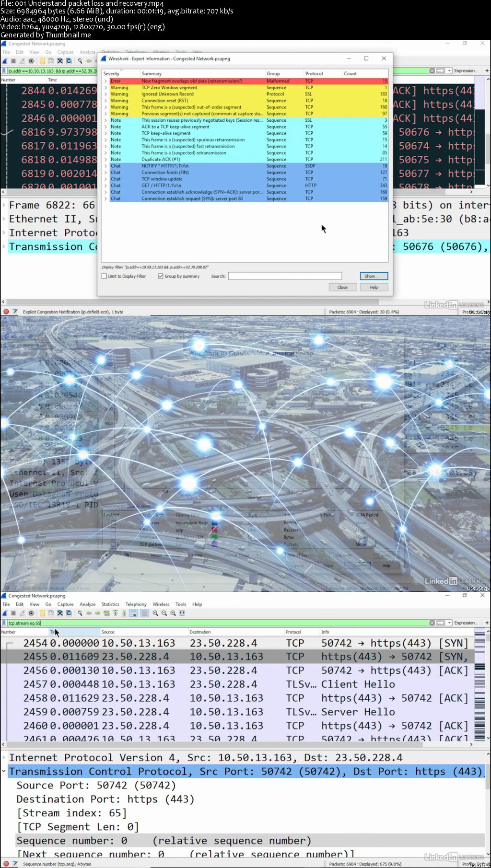The height and width of the screenshot is (868, 491).
Task: Select 'Destination Port: https (443)' detail line
Action: 105,799
